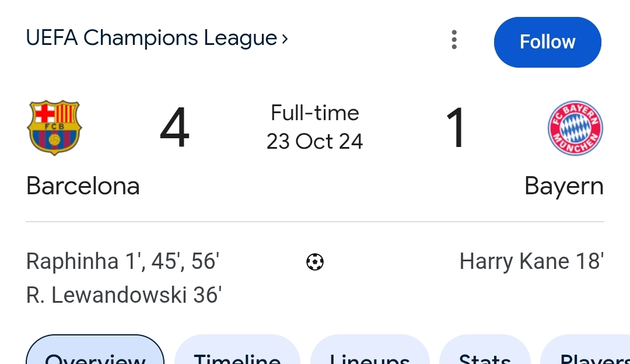Viewport: 630px width, 364px height.
Task: Click the soccer ball goals icon
Action: (x=315, y=262)
